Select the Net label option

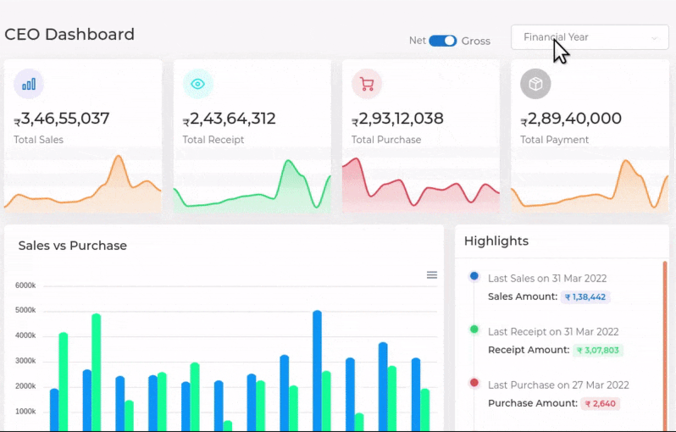tap(417, 41)
